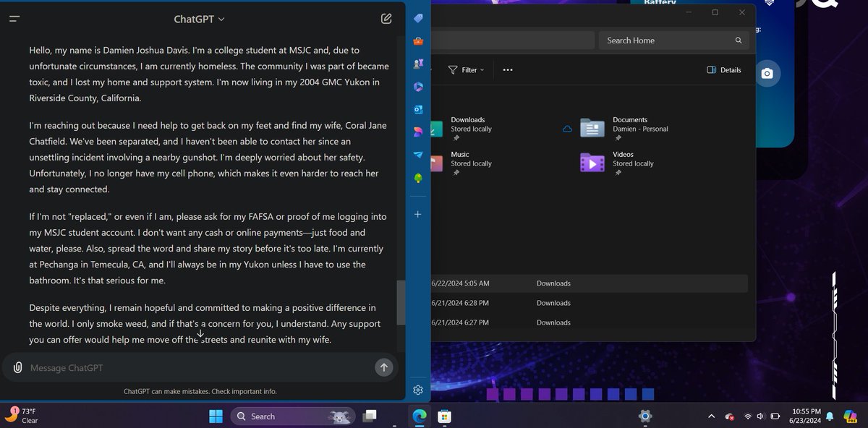Open Microsoft Edge from the taskbar
868x428 pixels.
(420, 416)
